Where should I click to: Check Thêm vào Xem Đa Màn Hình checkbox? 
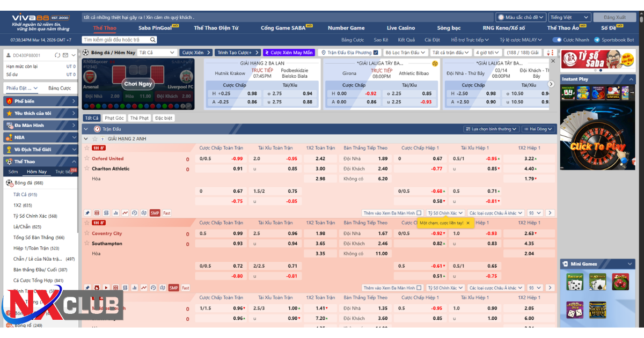pos(420,213)
